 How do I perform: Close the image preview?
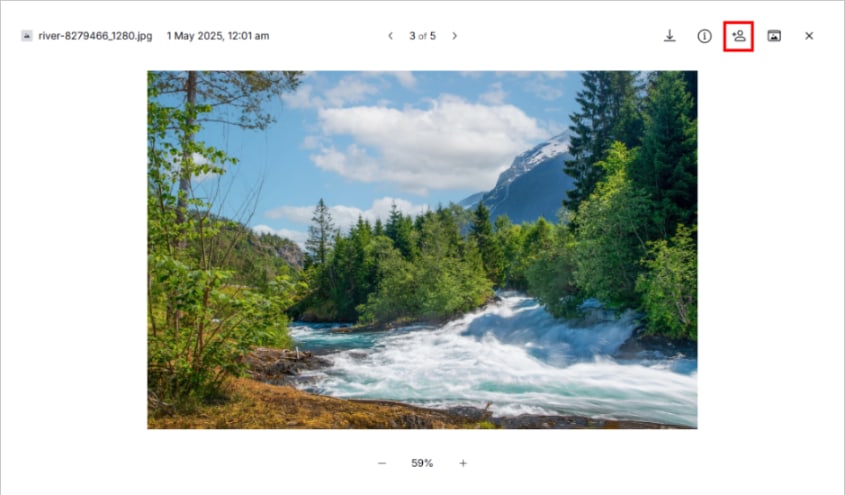tap(809, 36)
